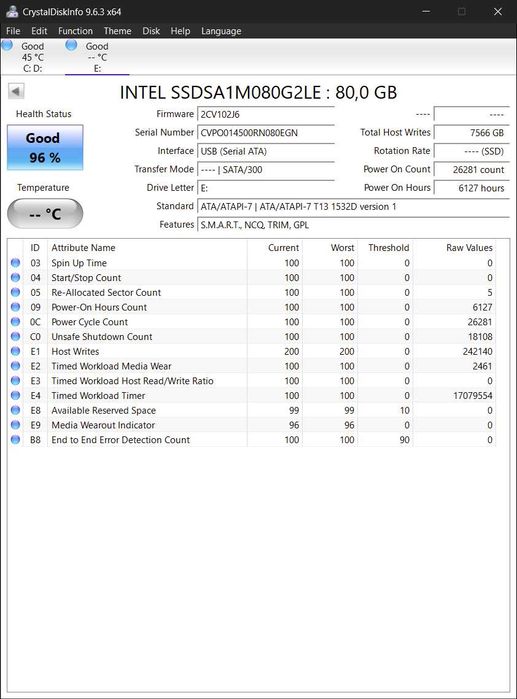The height and width of the screenshot is (699, 517).
Task: Open the Disk menu
Action: click(x=151, y=31)
